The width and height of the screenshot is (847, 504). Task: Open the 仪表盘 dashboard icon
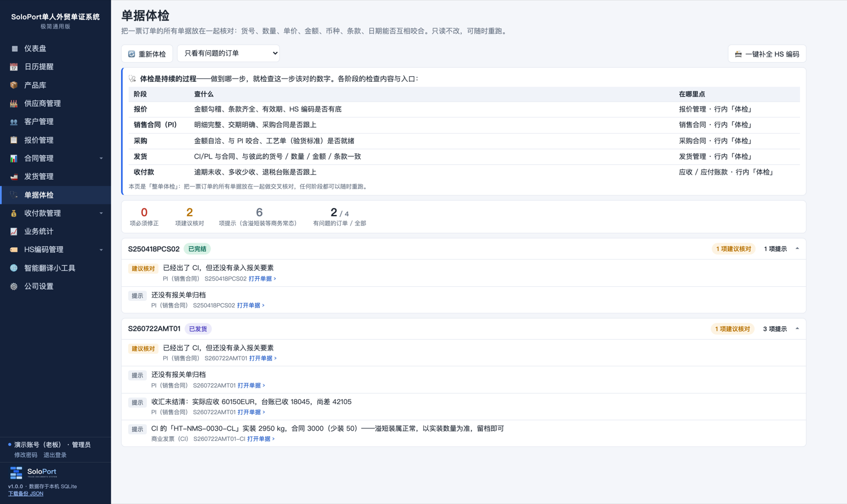[14, 49]
